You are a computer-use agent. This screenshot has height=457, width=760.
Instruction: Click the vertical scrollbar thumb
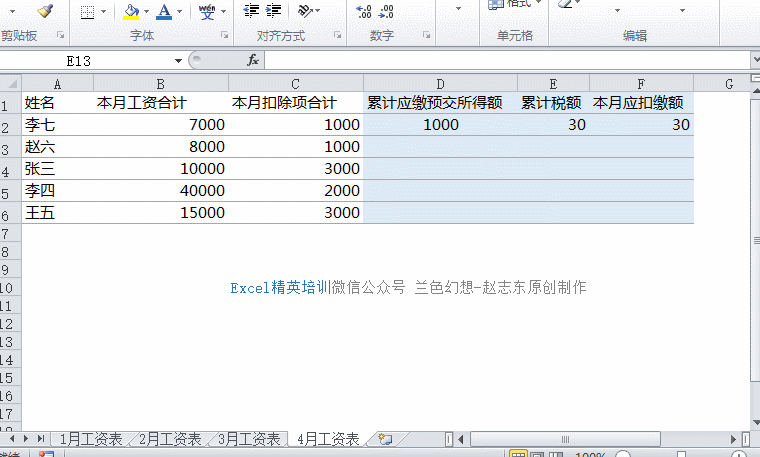click(756, 238)
